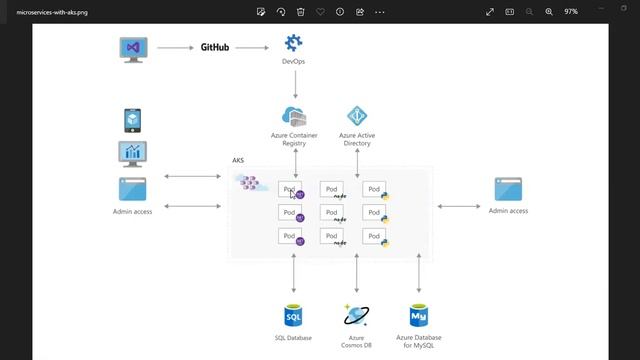Enter full screen with diagonal arrows icon
Viewport: 640px width, 360px height.
[x=490, y=12]
